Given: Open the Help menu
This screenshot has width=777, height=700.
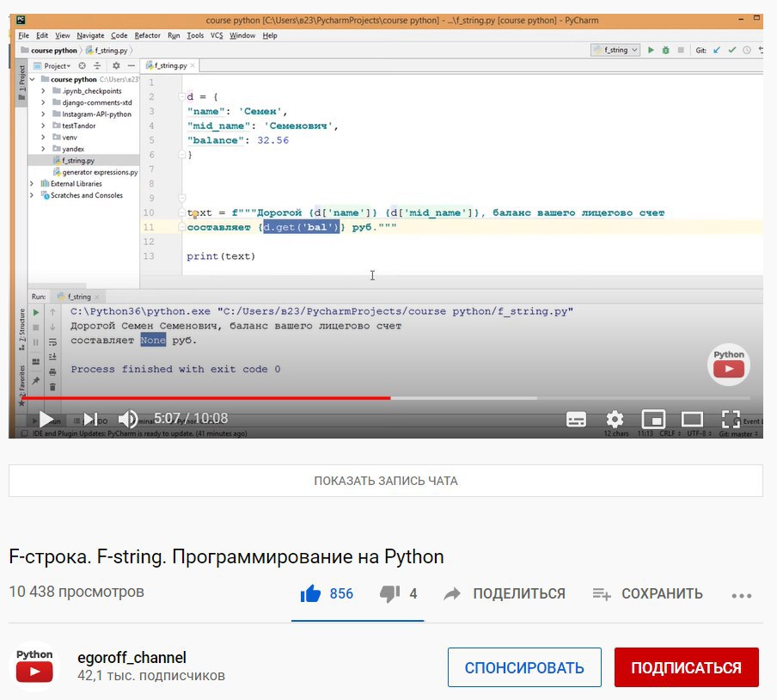Looking at the screenshot, I should coord(270,36).
